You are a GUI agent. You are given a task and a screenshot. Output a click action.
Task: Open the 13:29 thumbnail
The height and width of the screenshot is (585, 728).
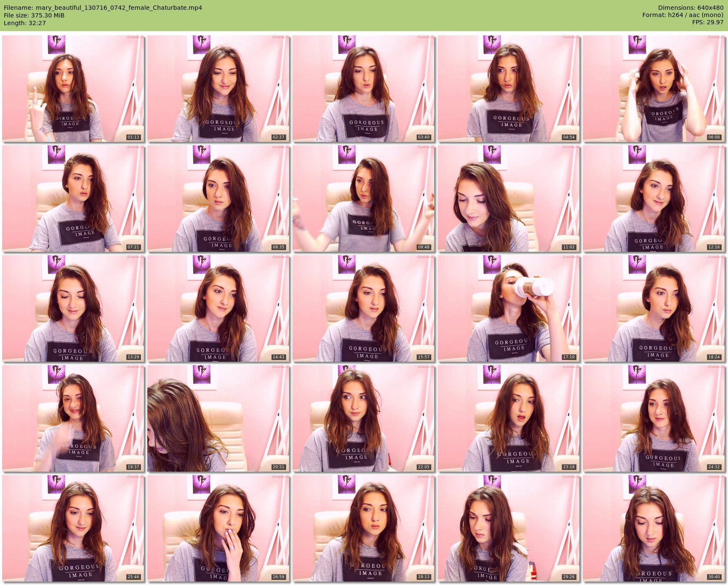73,308
